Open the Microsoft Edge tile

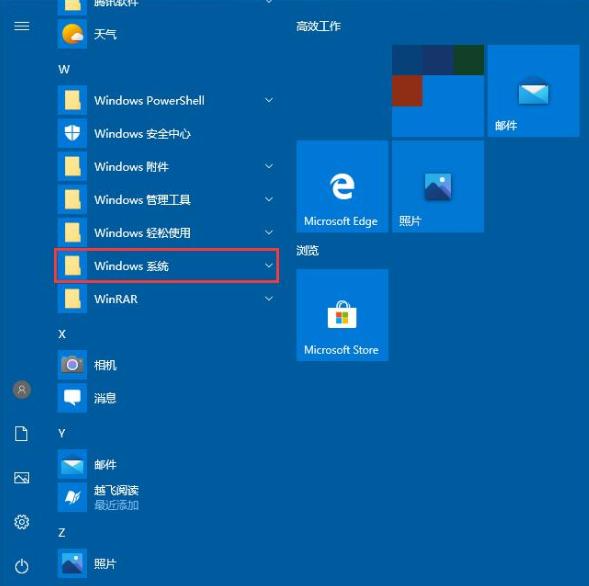pos(342,187)
